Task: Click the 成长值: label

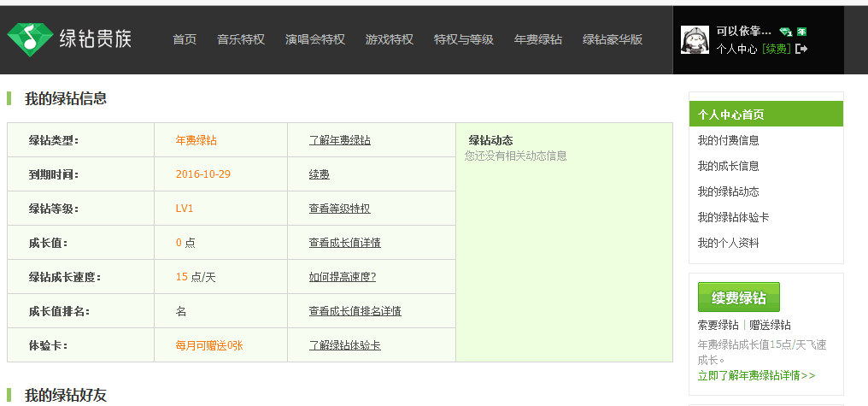Action: coord(48,243)
